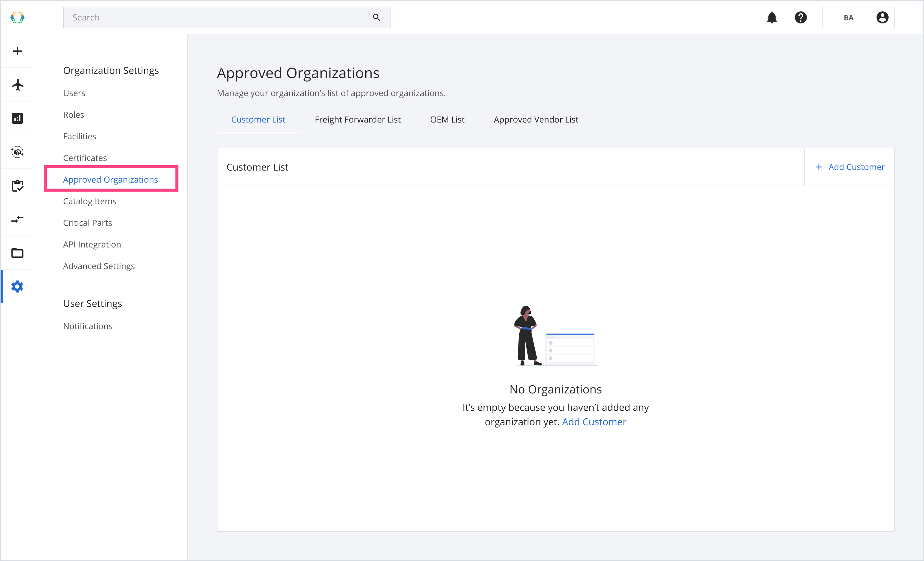Open the clipboard checklist sidebar icon
924x561 pixels.
17,186
